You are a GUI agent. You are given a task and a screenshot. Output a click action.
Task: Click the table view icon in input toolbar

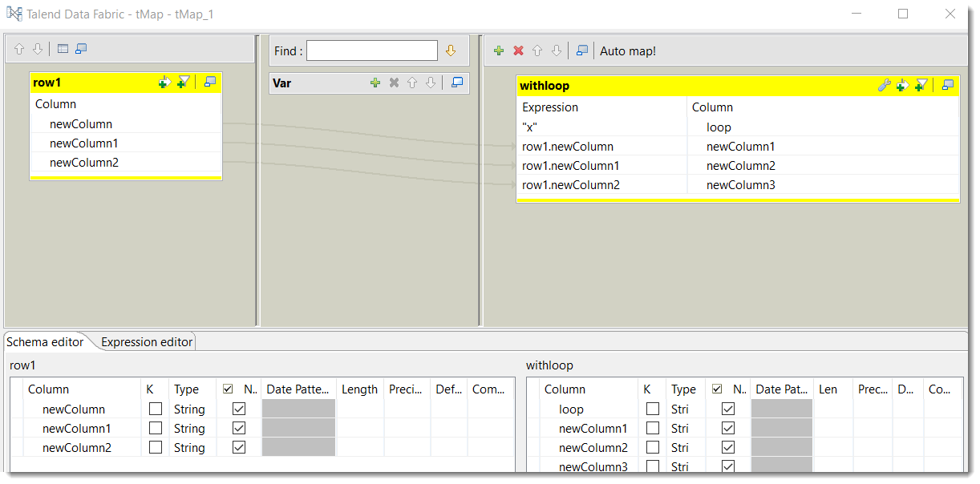point(63,49)
